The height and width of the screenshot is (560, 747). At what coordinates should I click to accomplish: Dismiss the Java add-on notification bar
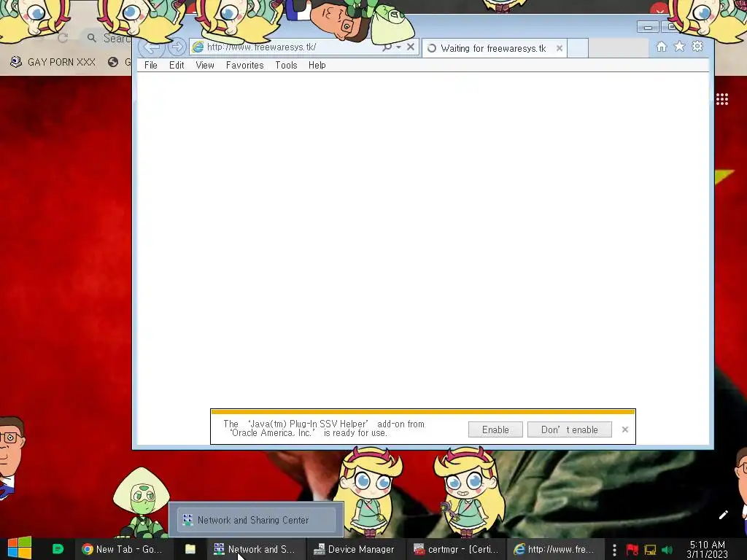coord(625,429)
